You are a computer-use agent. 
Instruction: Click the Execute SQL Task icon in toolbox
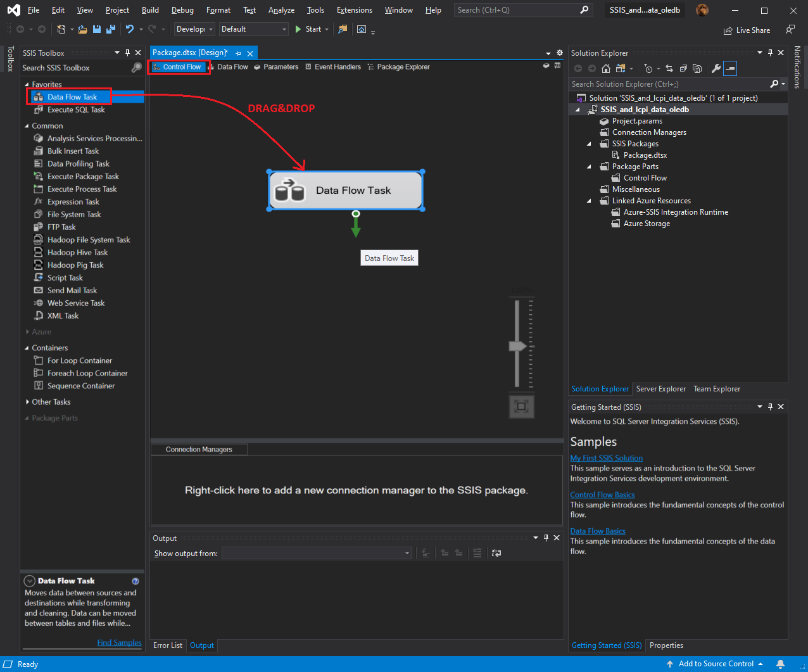(x=39, y=110)
